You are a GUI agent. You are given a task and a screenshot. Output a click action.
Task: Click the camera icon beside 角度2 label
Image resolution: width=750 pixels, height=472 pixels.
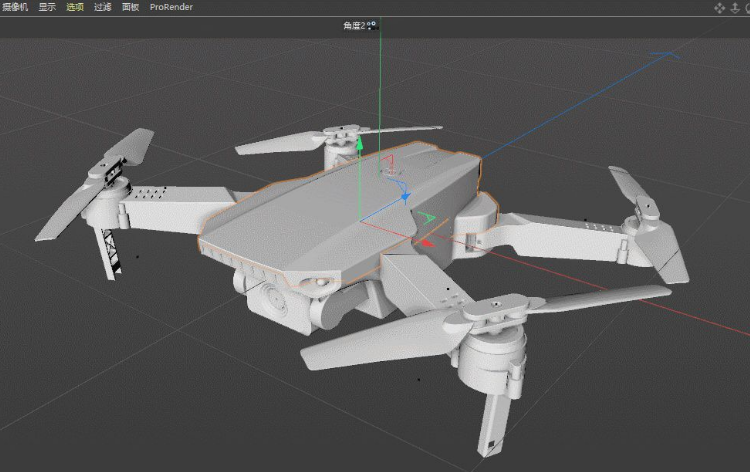point(372,25)
